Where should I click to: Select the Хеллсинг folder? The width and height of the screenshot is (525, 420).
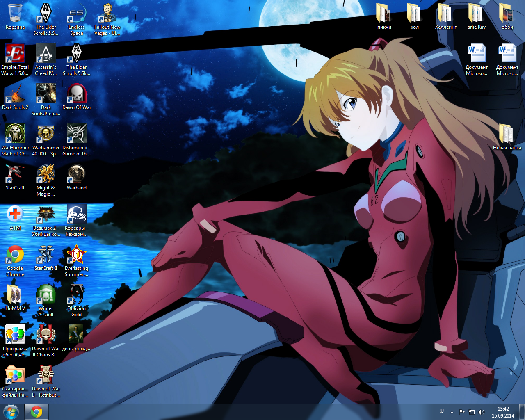(445, 16)
